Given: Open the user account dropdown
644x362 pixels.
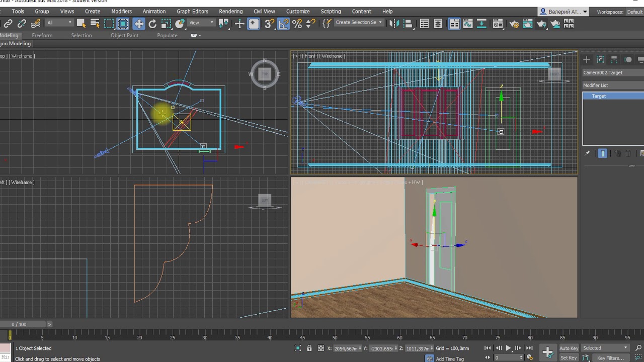Looking at the screenshot, I should (564, 12).
